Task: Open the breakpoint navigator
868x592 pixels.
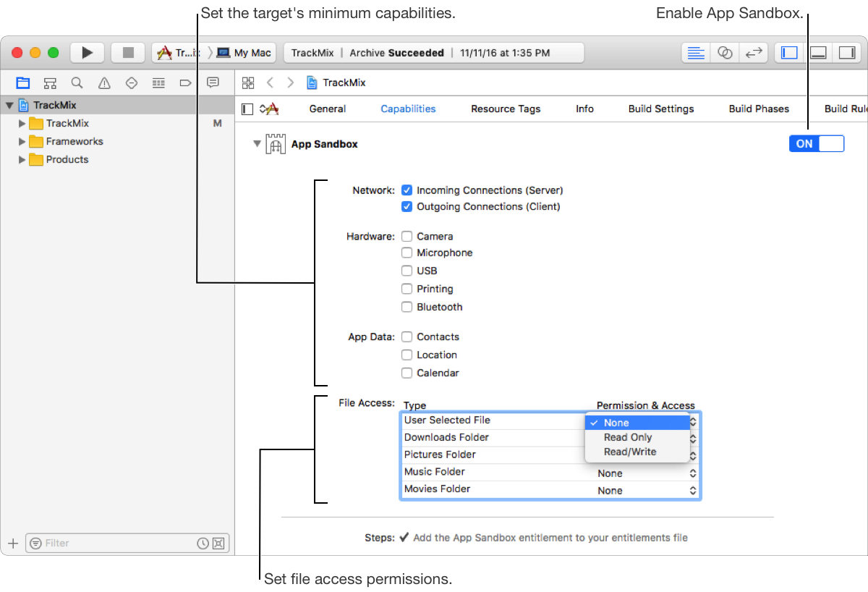Action: pyautogui.click(x=185, y=83)
